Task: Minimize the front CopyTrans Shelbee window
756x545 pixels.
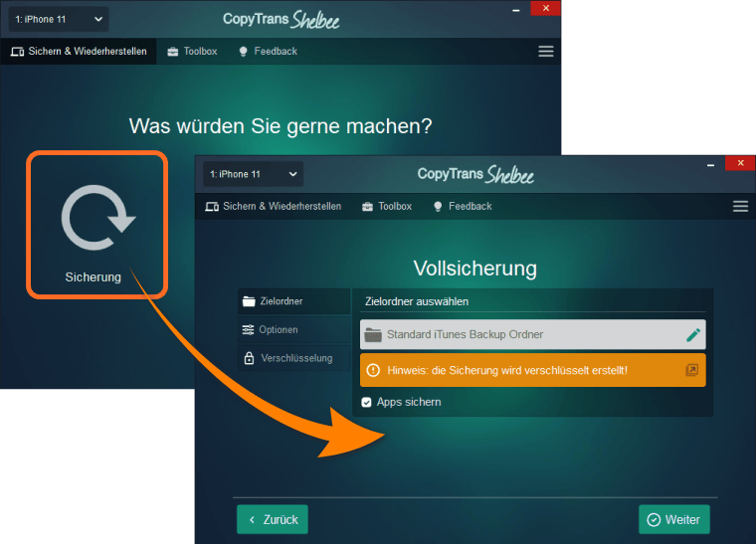Action: 710,164
